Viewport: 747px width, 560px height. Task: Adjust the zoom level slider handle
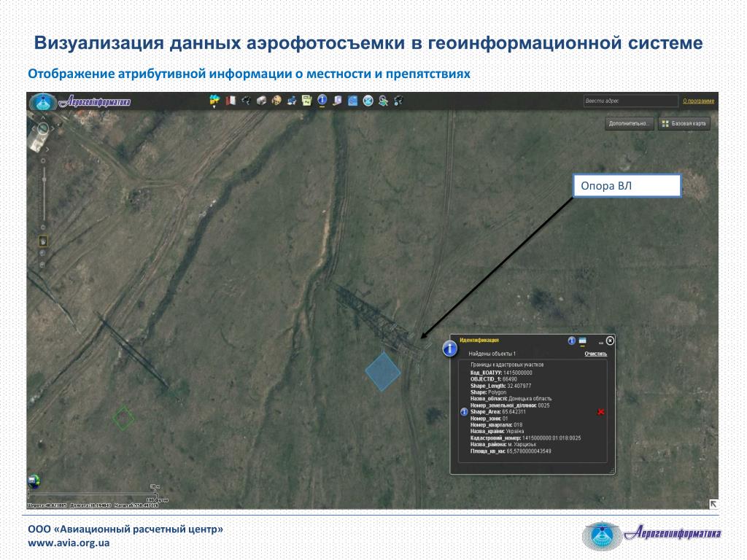pos(44,179)
